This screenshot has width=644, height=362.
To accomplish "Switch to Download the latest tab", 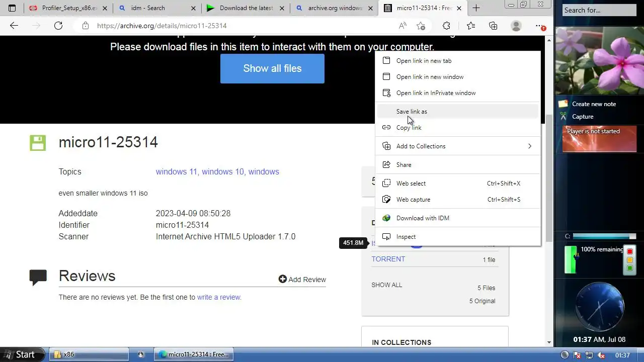I will click(x=246, y=8).
